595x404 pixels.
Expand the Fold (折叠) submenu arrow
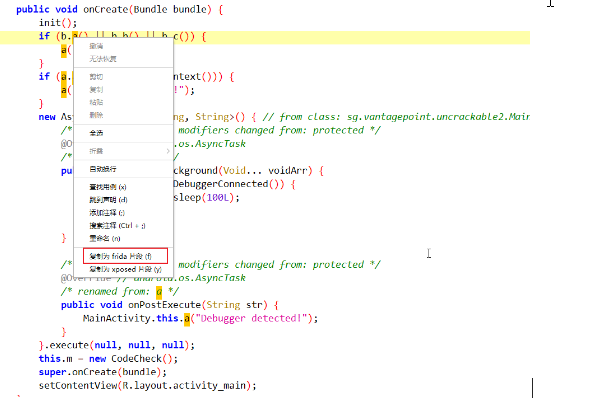[168, 151]
